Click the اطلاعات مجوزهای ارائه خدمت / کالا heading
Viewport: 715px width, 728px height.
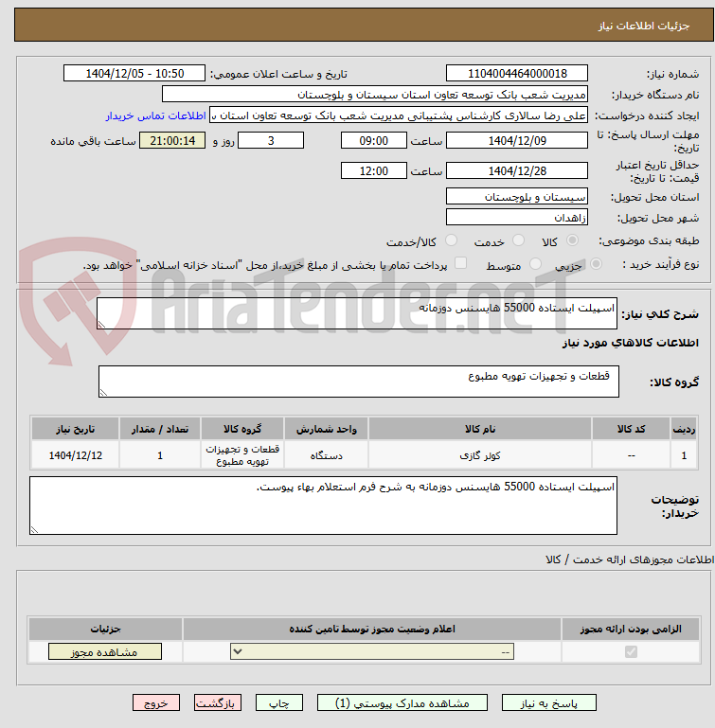(x=630, y=559)
